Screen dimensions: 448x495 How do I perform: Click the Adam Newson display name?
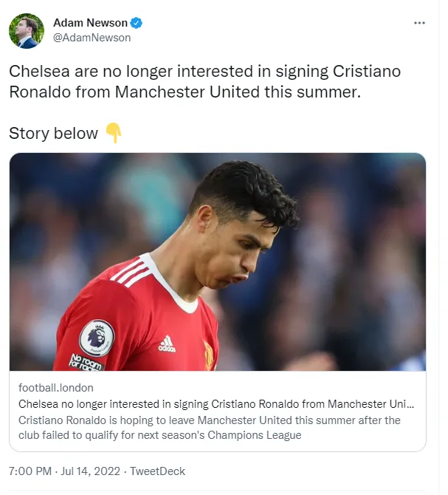click(90, 23)
